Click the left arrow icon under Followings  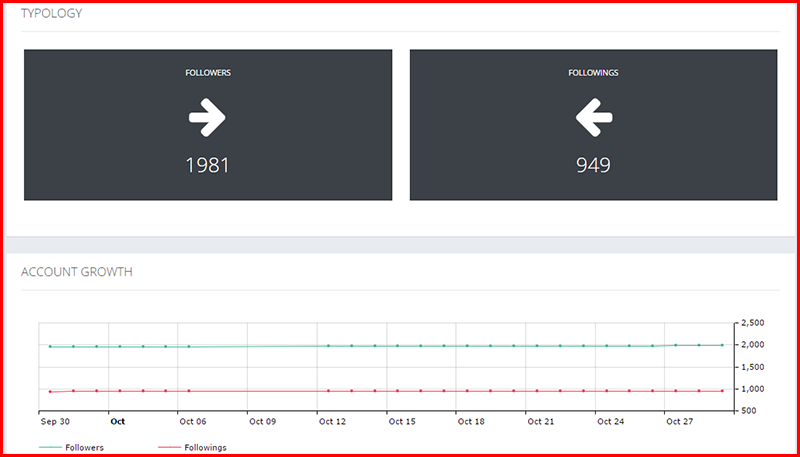[594, 118]
